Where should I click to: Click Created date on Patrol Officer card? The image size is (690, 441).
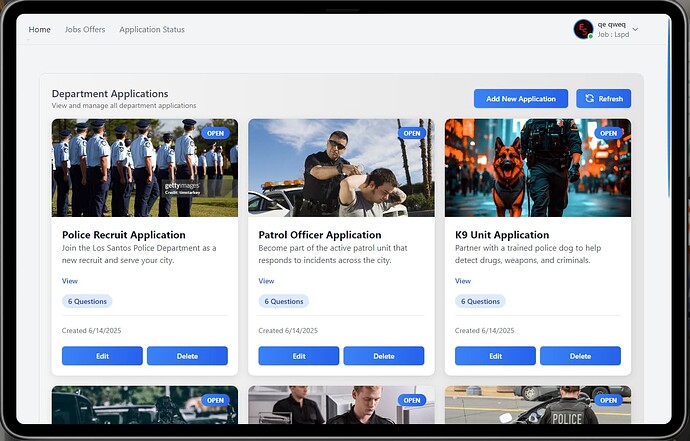pyautogui.click(x=288, y=331)
